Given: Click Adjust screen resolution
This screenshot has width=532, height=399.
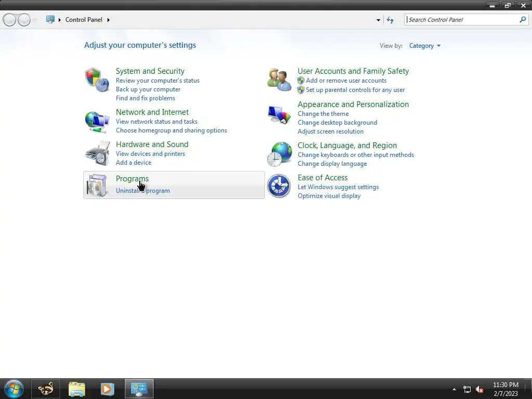Looking at the screenshot, I should click(330, 131).
